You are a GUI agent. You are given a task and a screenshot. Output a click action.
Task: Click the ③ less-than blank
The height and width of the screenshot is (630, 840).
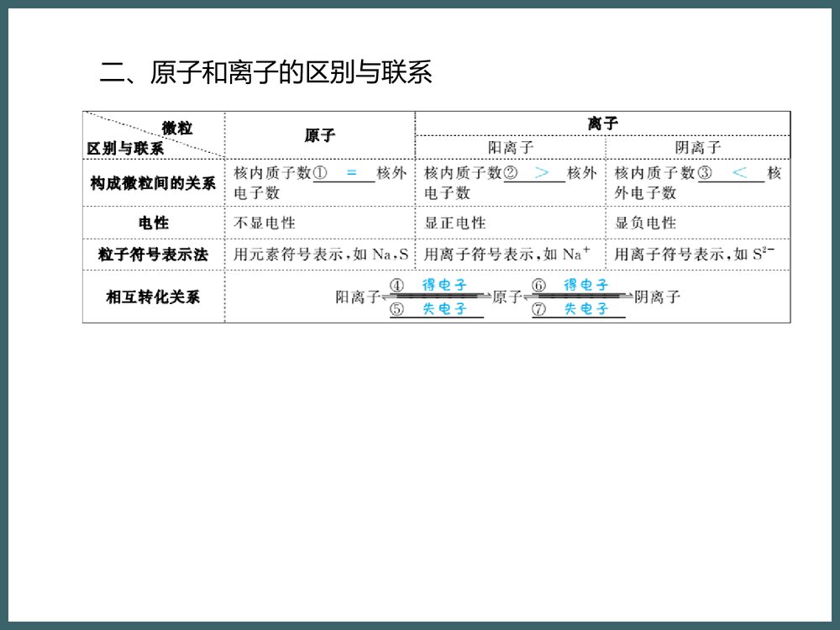pos(736,172)
